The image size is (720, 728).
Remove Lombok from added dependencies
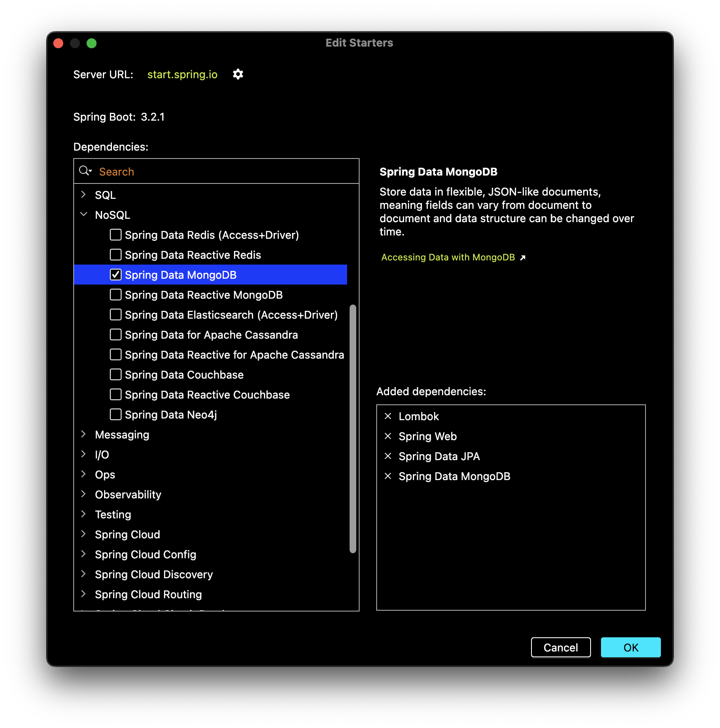coord(388,416)
